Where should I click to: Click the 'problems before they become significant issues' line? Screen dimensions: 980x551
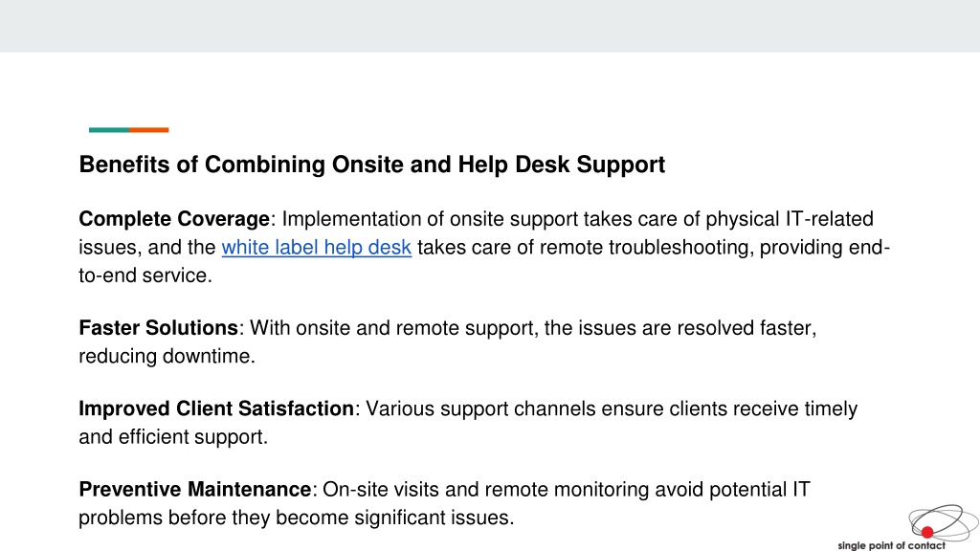pos(297,518)
